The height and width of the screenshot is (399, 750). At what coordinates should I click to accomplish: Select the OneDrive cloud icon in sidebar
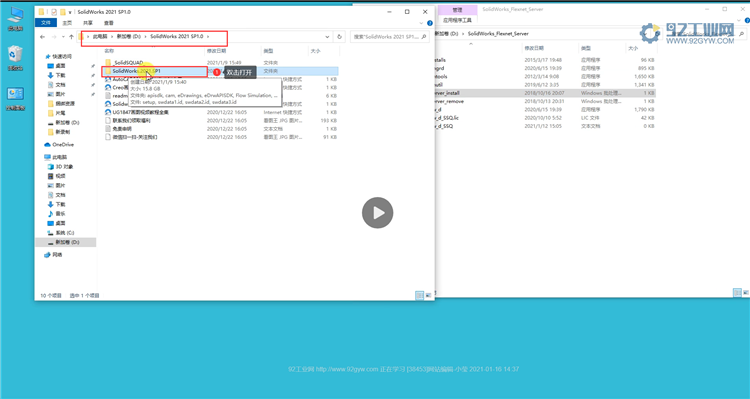[47, 144]
